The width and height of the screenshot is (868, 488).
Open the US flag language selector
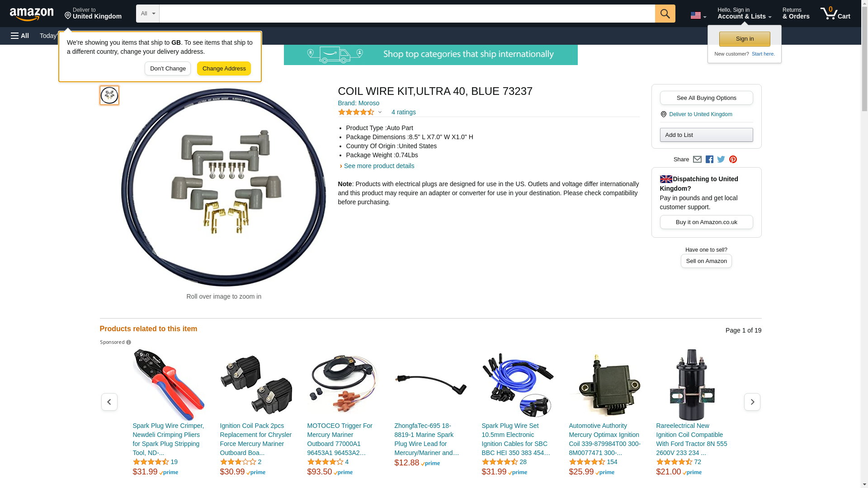coord(698,15)
